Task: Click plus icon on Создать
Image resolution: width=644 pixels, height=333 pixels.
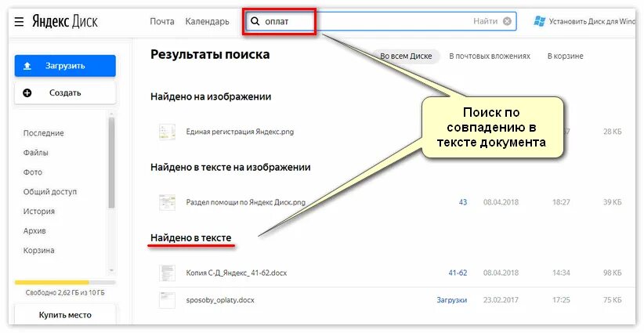Action: (27, 92)
